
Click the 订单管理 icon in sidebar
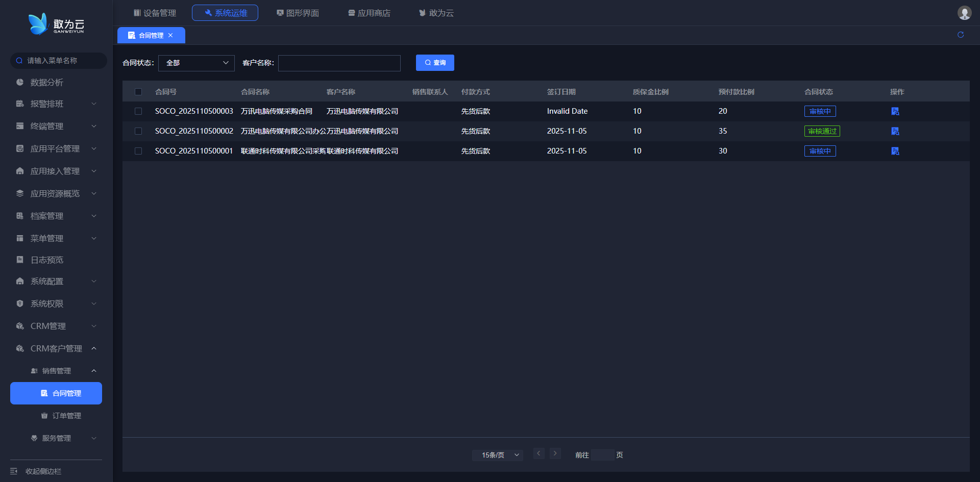click(x=44, y=416)
